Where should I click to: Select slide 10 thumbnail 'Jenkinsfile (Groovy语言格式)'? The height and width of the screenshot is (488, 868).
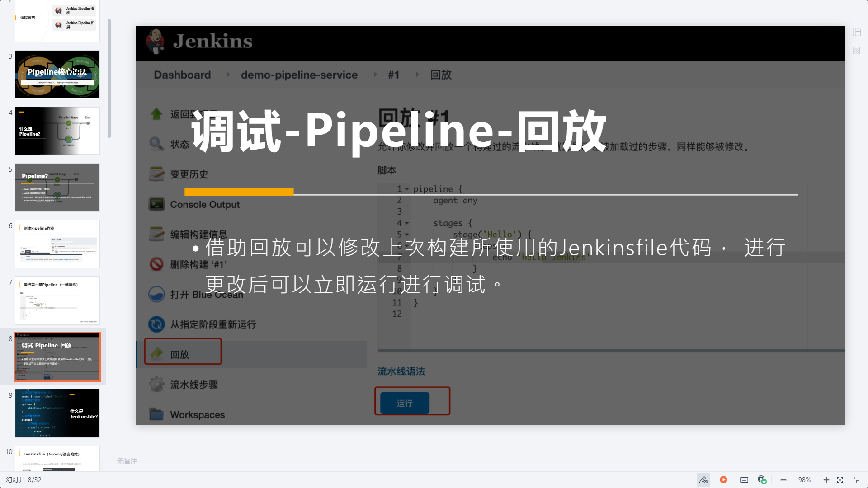click(57, 459)
